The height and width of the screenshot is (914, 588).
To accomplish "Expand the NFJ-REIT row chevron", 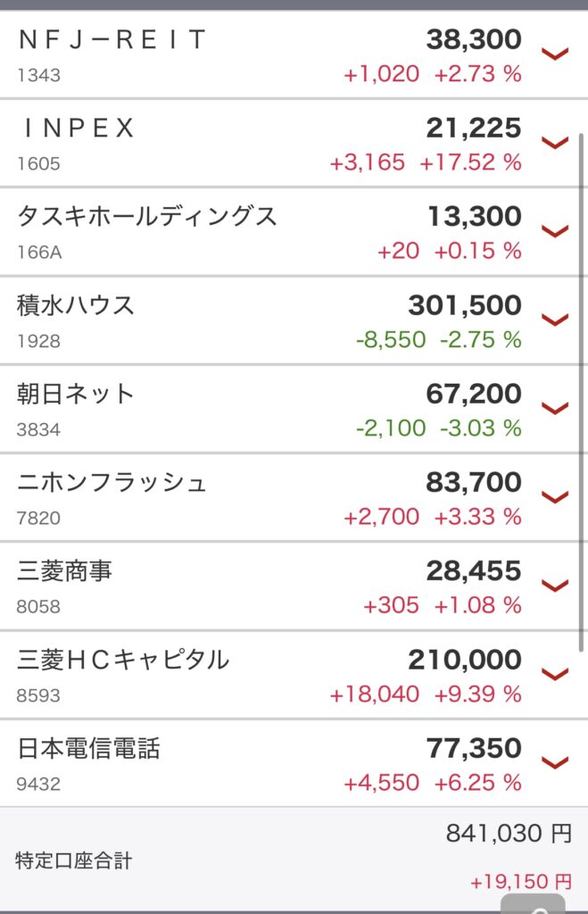I will point(555,54).
